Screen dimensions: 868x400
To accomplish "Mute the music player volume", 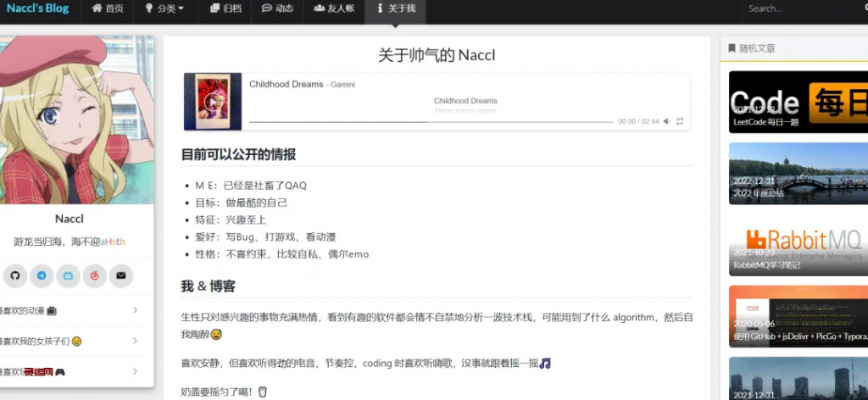I will coord(666,122).
